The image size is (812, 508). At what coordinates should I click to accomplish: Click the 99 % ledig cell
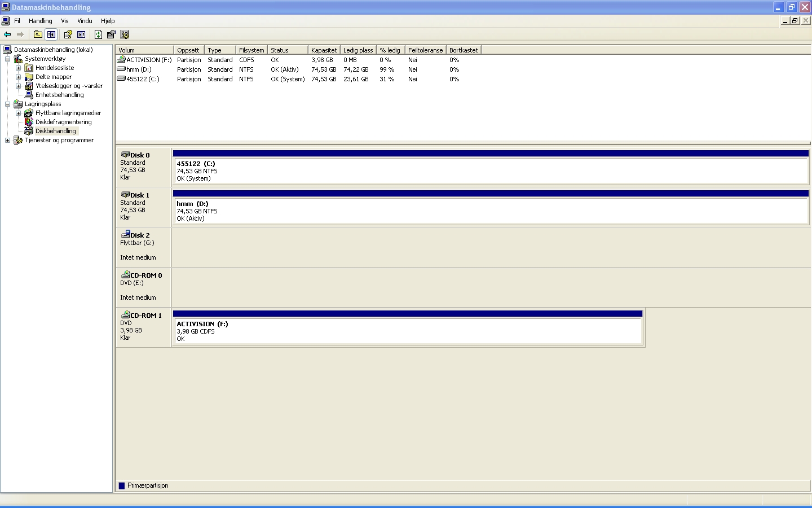point(387,69)
